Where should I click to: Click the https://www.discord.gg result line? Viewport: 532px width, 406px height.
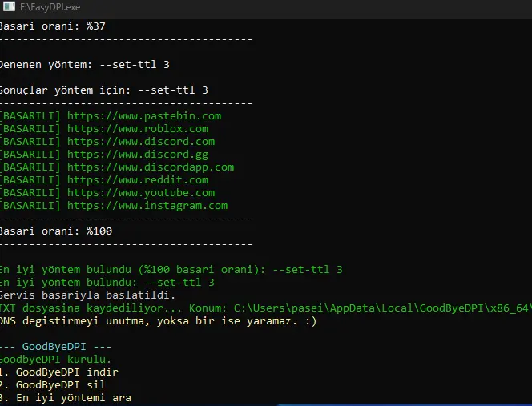click(104, 155)
